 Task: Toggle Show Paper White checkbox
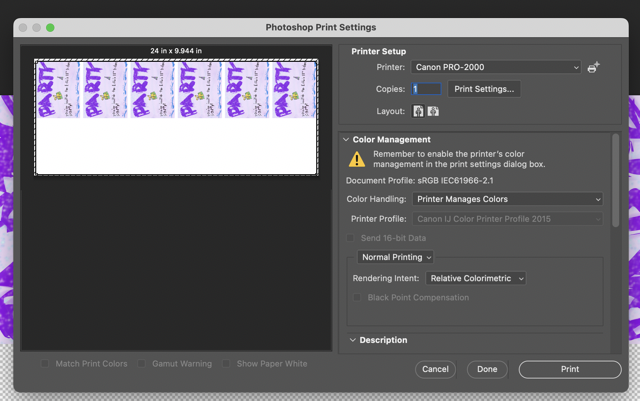pyautogui.click(x=228, y=364)
